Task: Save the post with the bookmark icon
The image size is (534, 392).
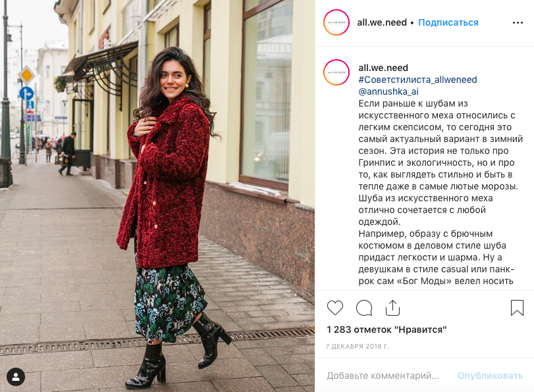Action: 517,308
